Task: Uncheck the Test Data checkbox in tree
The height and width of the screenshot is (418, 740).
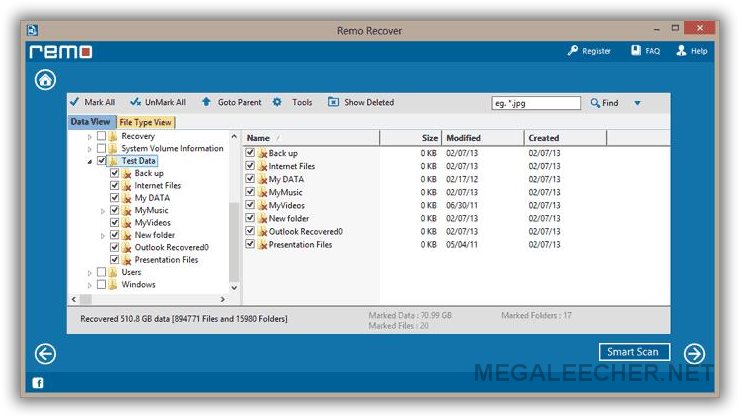Action: click(101, 160)
